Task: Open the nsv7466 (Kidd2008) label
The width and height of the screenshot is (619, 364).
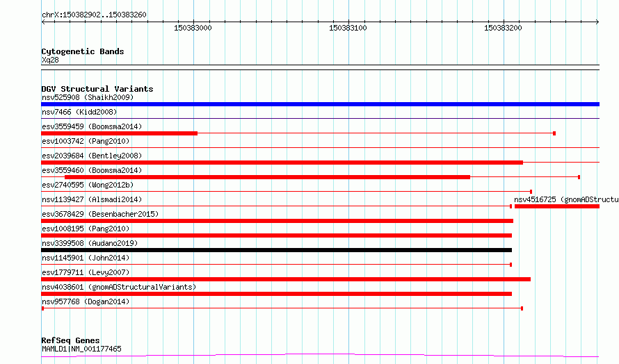Action: pos(79,112)
